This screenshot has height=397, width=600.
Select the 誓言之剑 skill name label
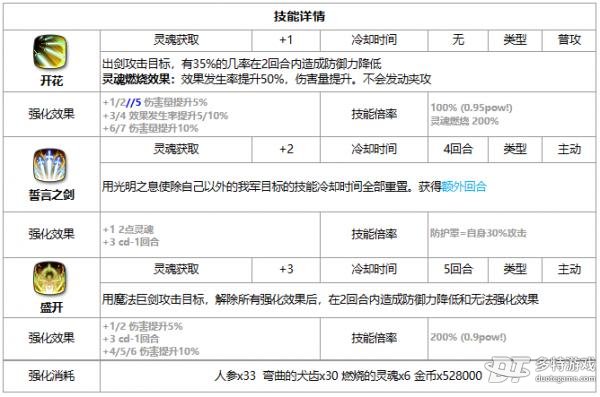tap(51, 195)
